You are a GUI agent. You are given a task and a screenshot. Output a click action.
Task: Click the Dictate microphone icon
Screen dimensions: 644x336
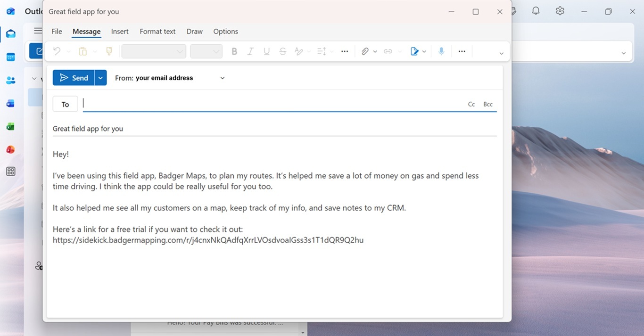(441, 51)
